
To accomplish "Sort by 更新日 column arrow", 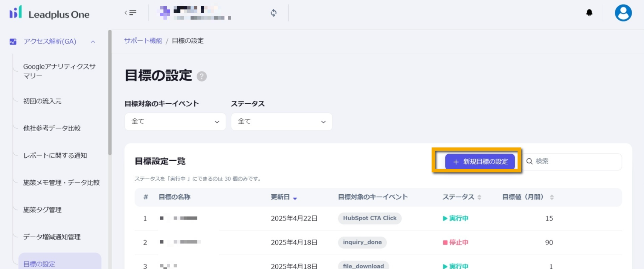I will pyautogui.click(x=295, y=198).
